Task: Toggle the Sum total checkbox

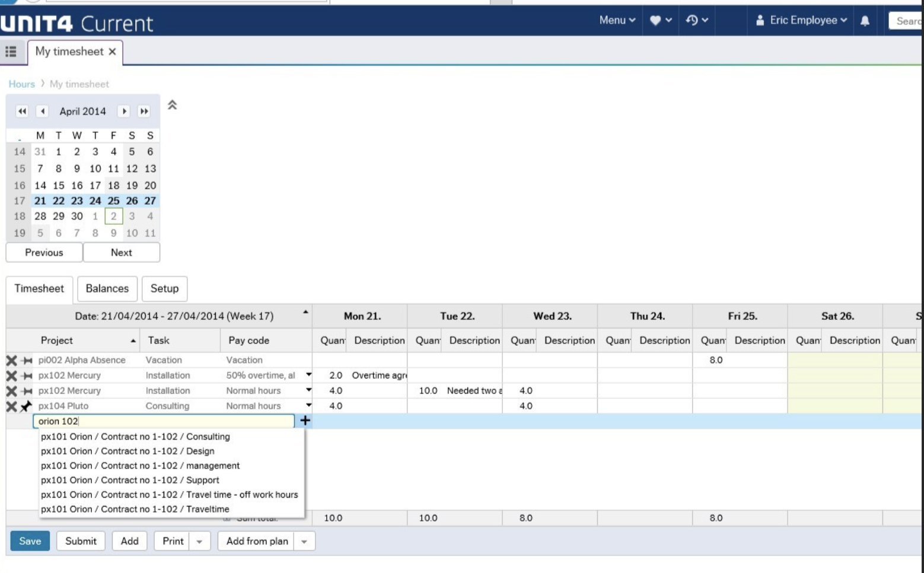Action: [x=226, y=517]
